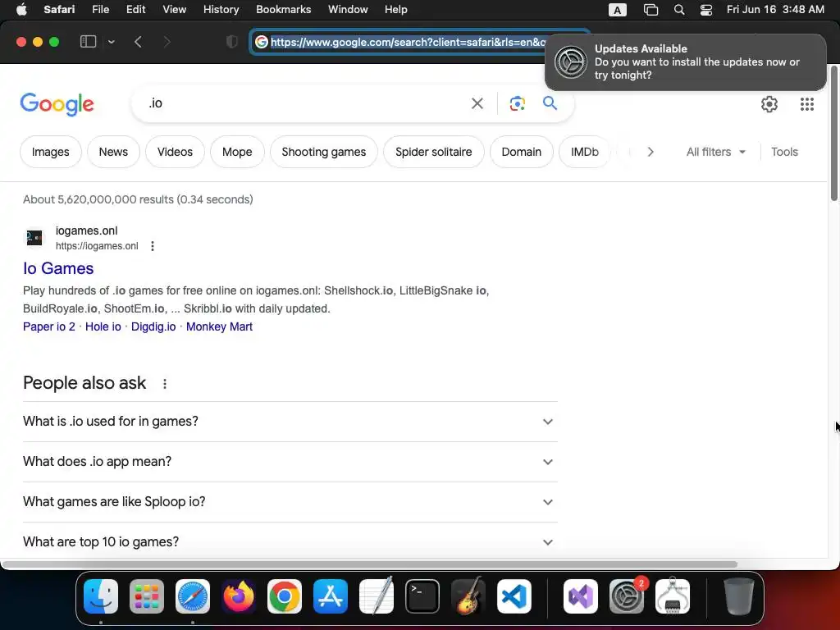Open the File menu

[x=100, y=10]
